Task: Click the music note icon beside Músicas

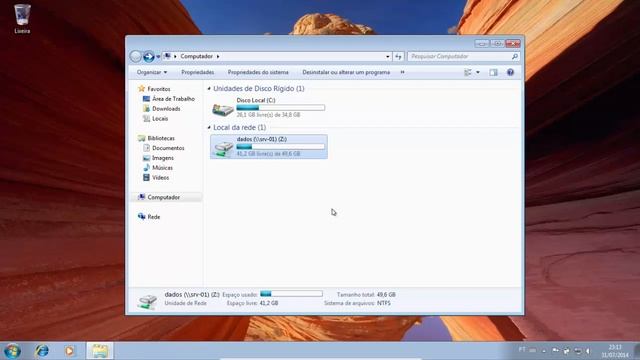Action: (x=147, y=168)
